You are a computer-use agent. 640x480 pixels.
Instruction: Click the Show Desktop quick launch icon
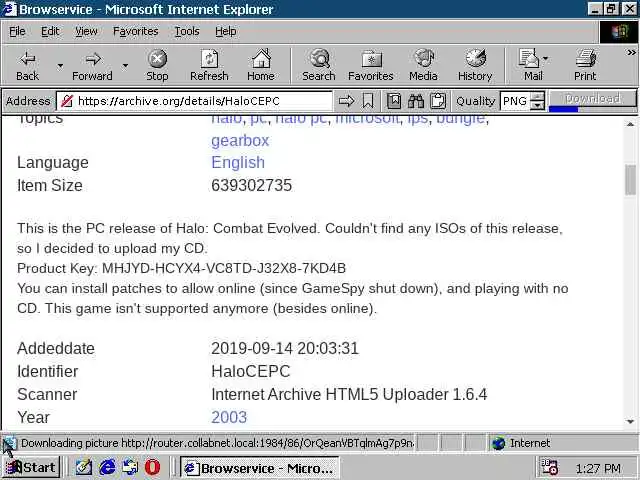[x=130, y=467]
